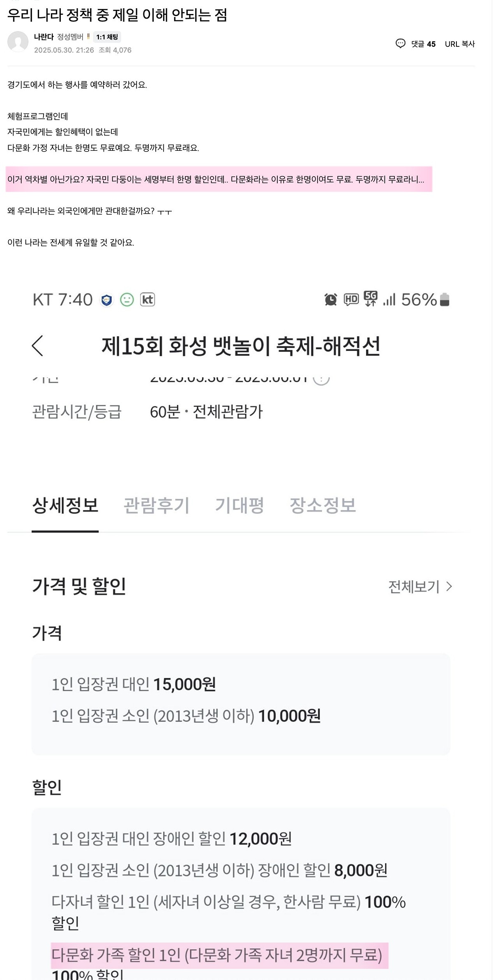The height and width of the screenshot is (980, 493).
Task: Click the comment bubble icon
Action: [400, 44]
